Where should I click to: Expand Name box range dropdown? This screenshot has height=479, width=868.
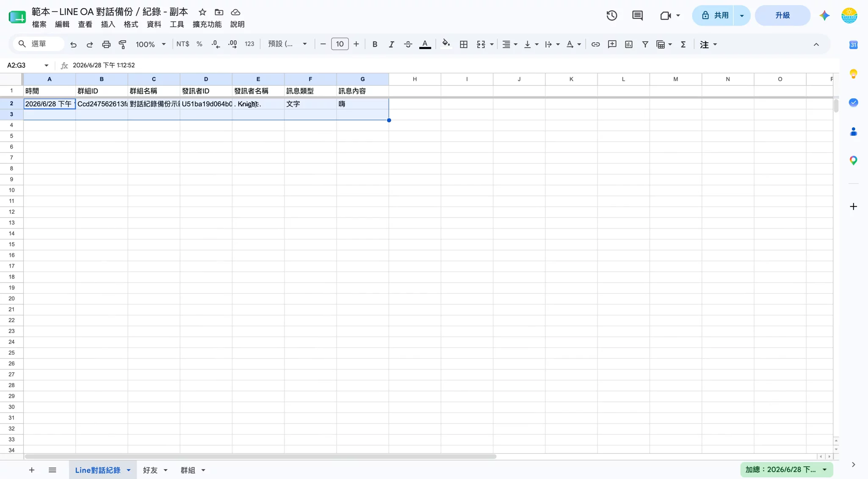(46, 65)
